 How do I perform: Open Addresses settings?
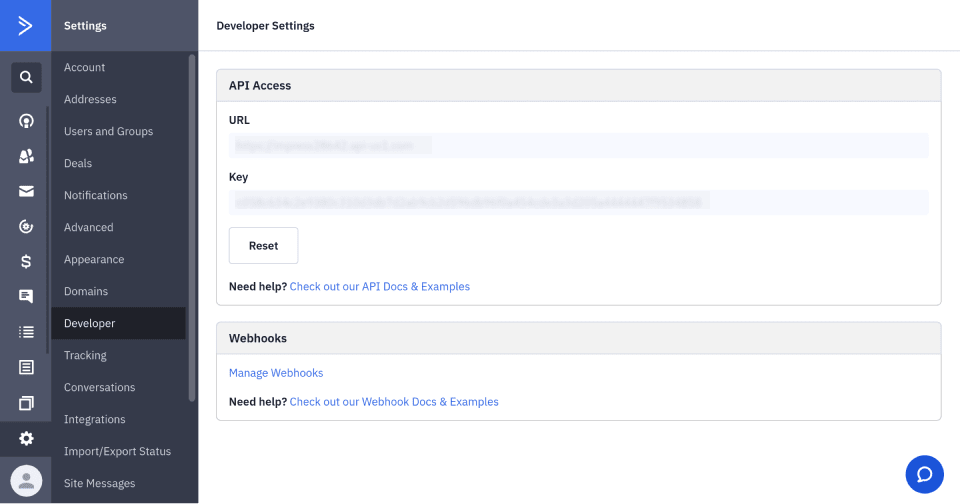point(90,99)
